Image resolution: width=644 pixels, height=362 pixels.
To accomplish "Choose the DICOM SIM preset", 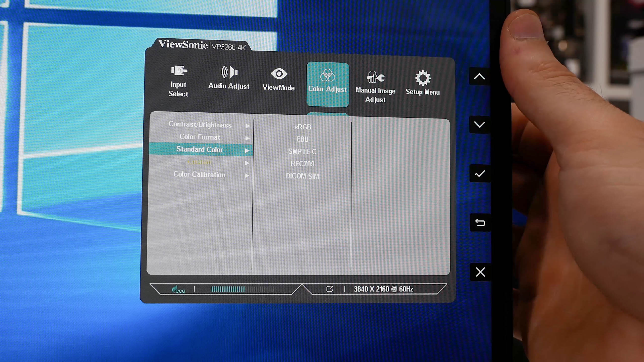I will (x=302, y=176).
